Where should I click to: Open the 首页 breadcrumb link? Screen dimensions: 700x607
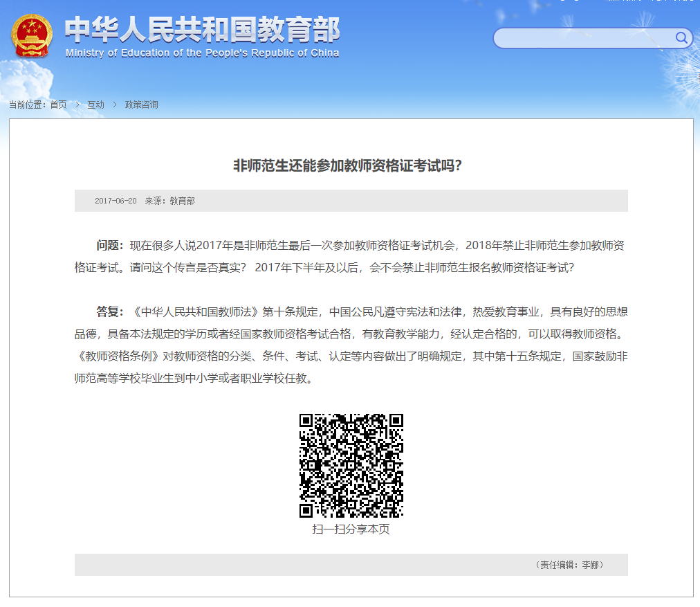(59, 104)
